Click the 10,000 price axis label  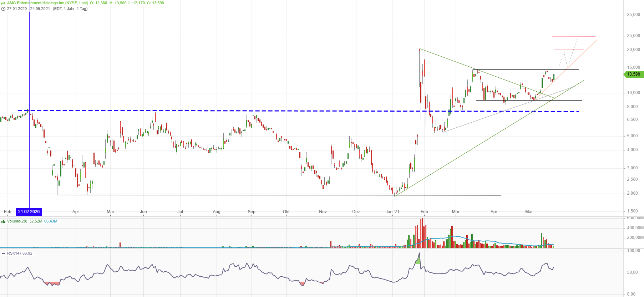tap(634, 93)
